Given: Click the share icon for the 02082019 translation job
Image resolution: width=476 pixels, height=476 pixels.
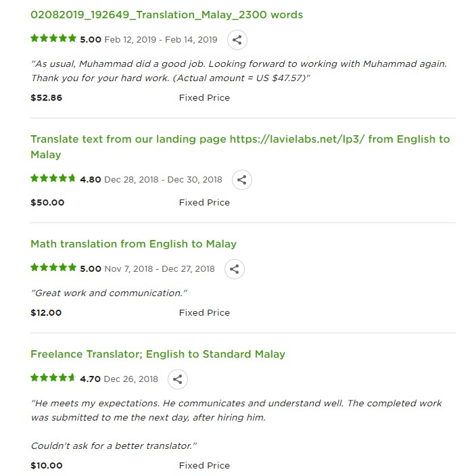Looking at the screenshot, I should click(237, 40).
